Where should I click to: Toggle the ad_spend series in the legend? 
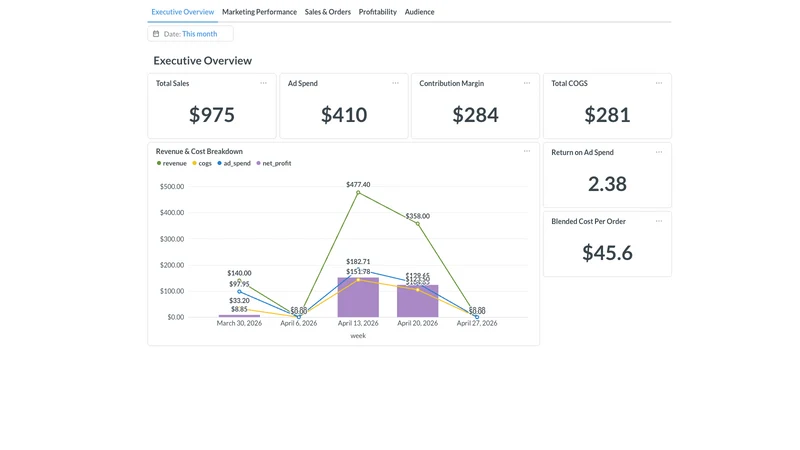click(x=234, y=163)
